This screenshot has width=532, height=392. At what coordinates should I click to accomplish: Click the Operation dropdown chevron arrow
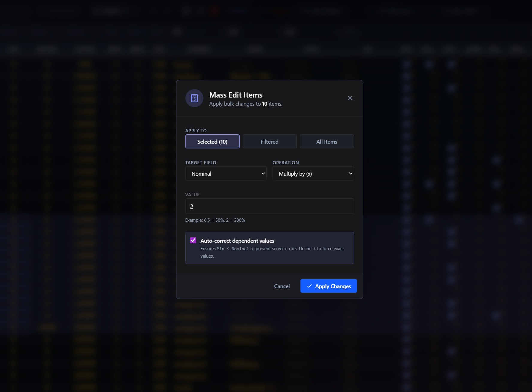[x=350, y=174]
